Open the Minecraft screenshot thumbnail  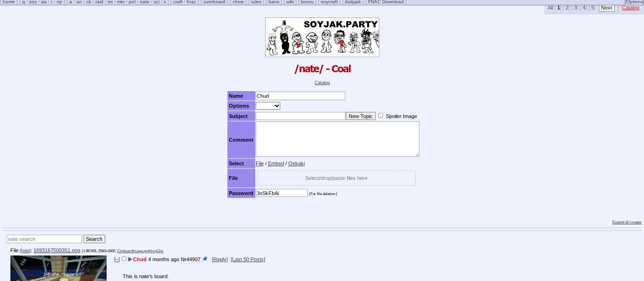[59, 268]
